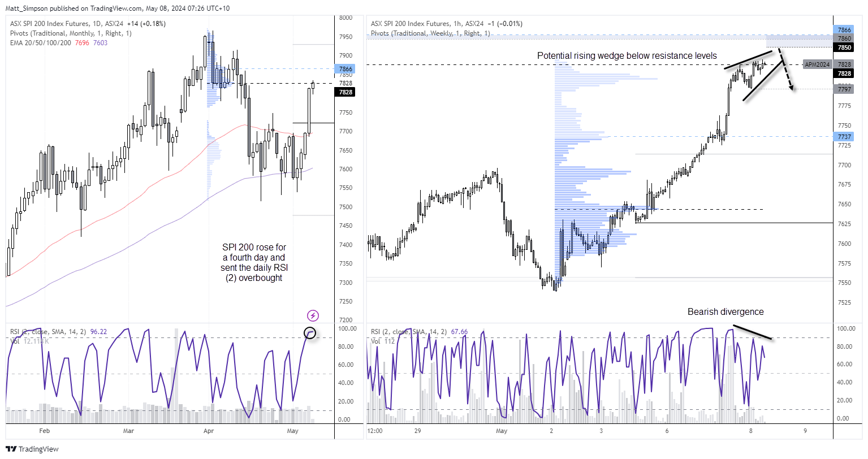Click the 'Feb' label on daily time axis
868x459 pixels.
(x=45, y=431)
